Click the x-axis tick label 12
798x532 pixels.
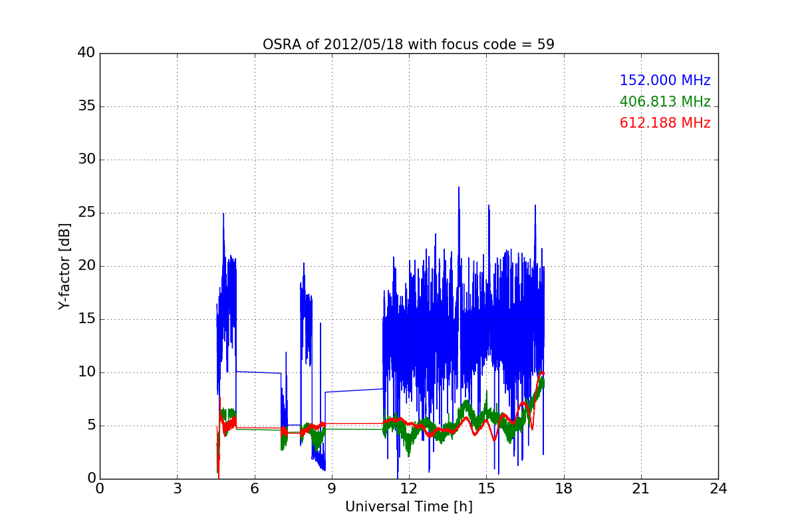point(409,489)
